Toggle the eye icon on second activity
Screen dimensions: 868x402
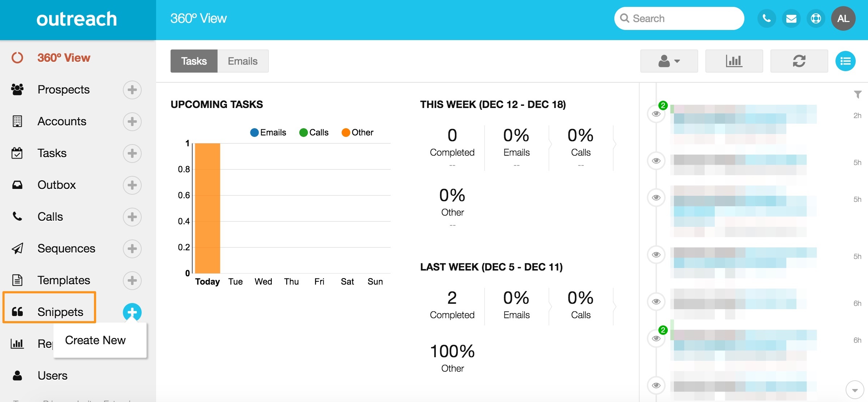pyautogui.click(x=656, y=161)
